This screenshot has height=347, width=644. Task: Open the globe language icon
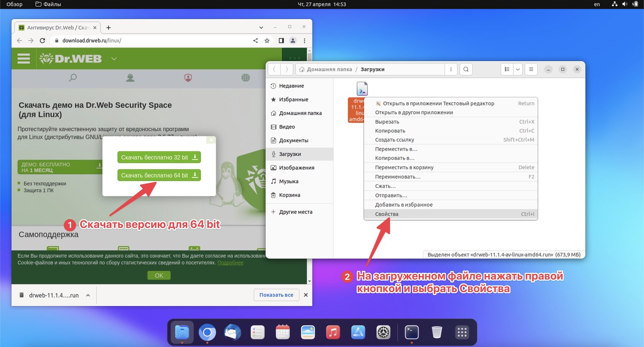click(x=246, y=78)
